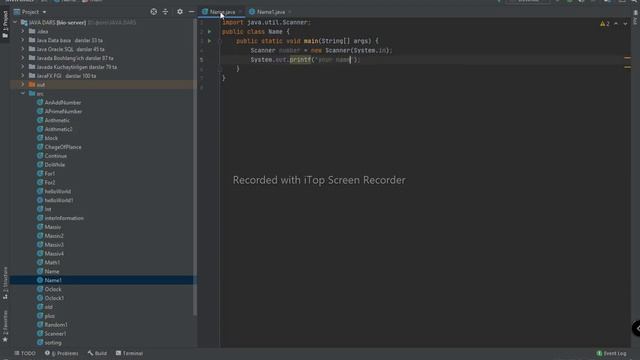This screenshot has width=640, height=360.
Task: Expand the .idea folder
Action: (23, 31)
